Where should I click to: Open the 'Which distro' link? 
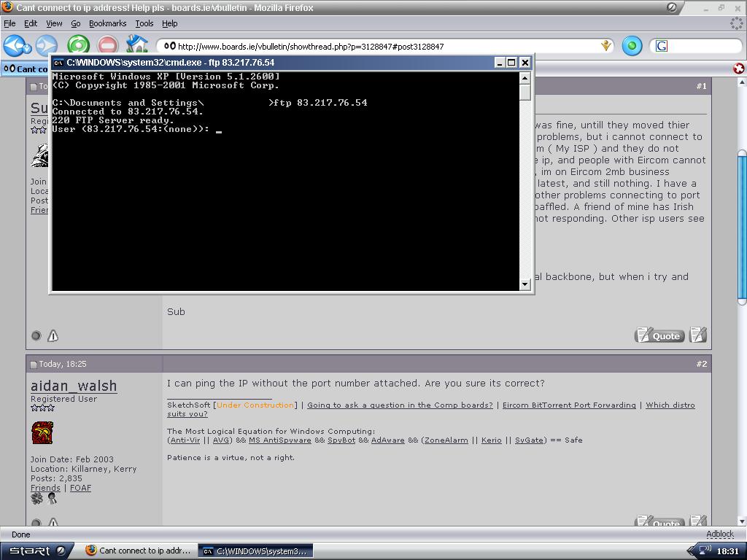coord(670,405)
